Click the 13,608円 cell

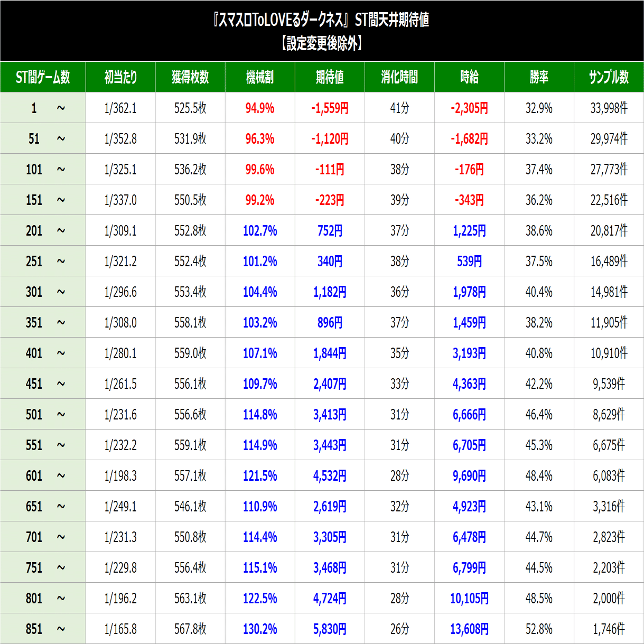point(469,629)
